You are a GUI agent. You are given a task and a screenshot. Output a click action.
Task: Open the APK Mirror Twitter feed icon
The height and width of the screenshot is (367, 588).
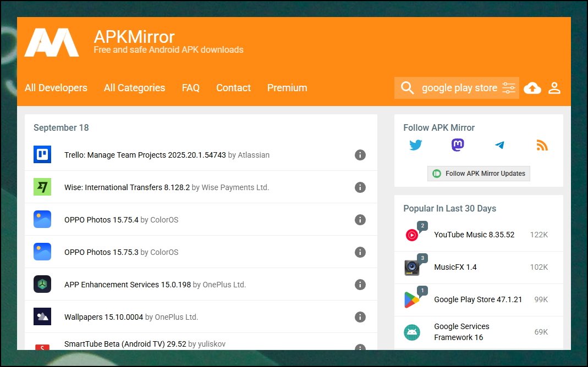415,145
